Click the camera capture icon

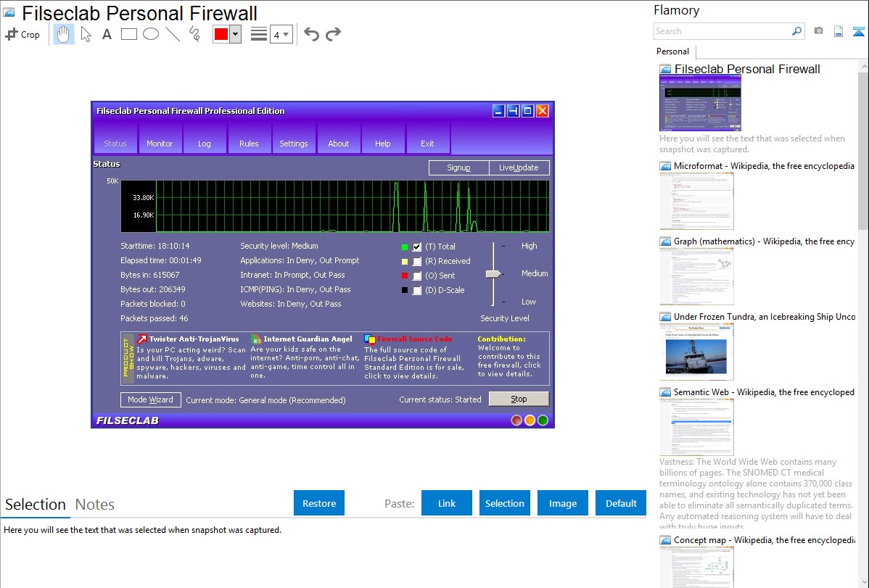(x=818, y=31)
